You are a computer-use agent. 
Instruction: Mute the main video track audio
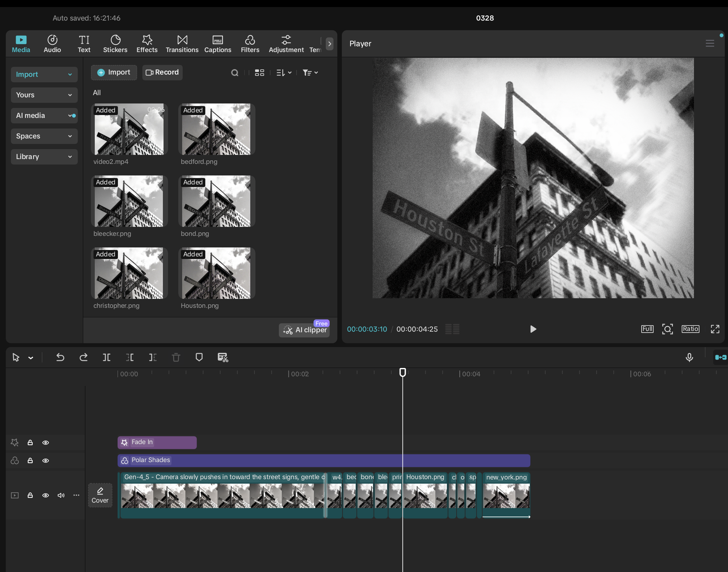point(61,495)
